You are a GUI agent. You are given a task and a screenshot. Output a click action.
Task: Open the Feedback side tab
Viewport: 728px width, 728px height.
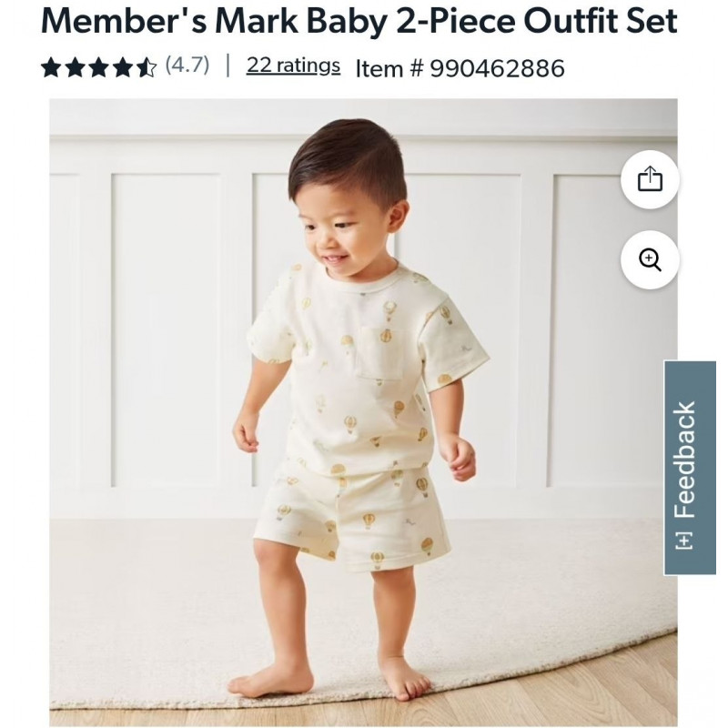pyautogui.click(x=690, y=468)
